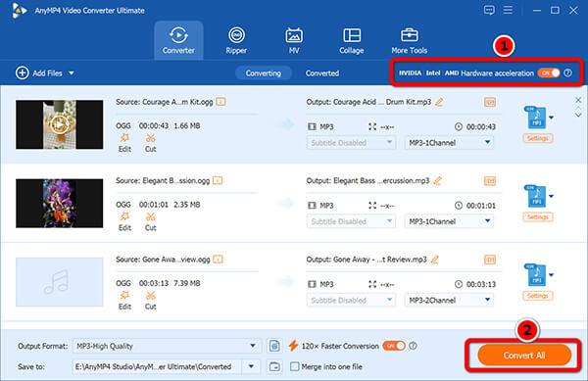The image size is (588, 381).
Task: Rename output Gone Away Review.mp3
Action: (x=434, y=260)
